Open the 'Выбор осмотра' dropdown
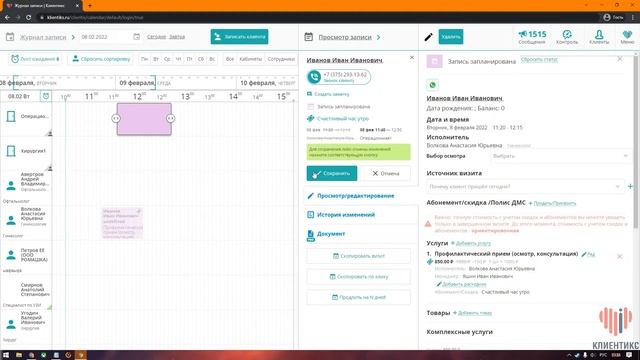Screen dimensions: 640x360 [x=560, y=156]
